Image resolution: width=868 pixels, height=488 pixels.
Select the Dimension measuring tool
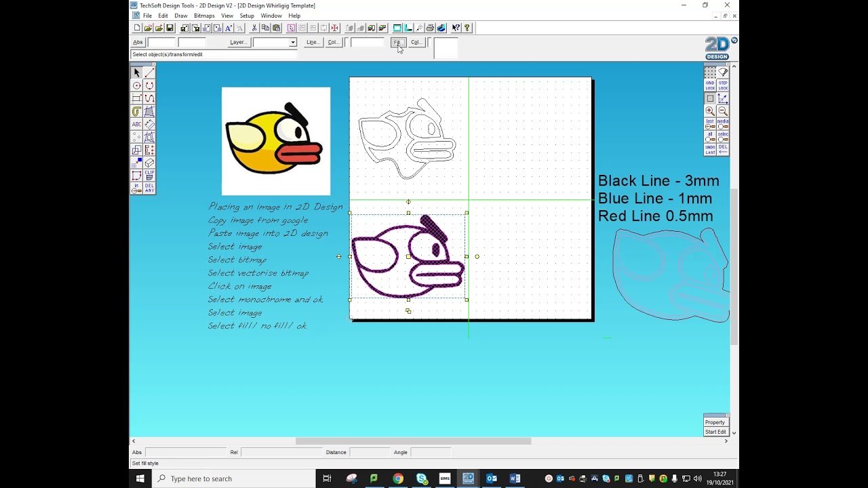[x=149, y=124]
